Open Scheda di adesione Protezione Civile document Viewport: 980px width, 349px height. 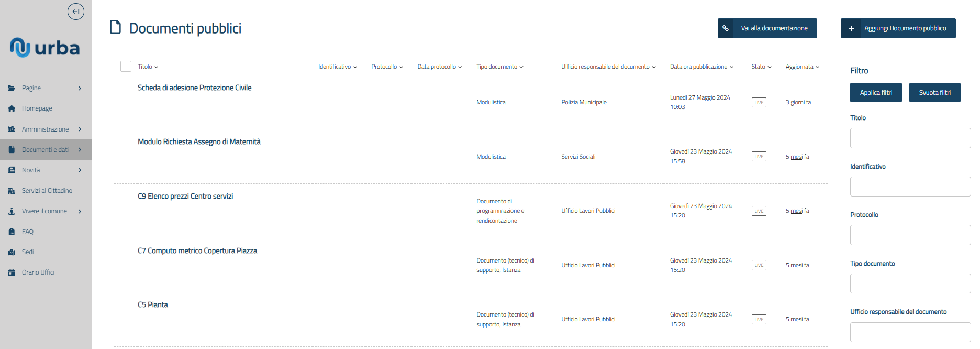[194, 88]
